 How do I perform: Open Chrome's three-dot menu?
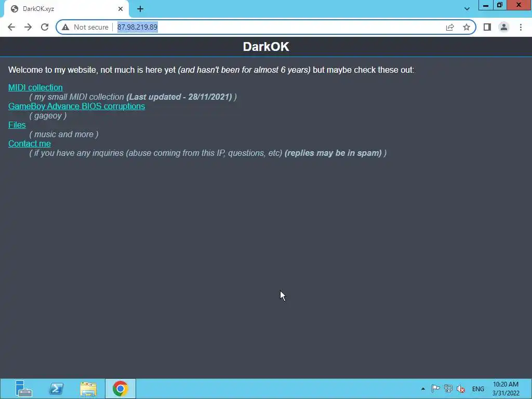521,27
